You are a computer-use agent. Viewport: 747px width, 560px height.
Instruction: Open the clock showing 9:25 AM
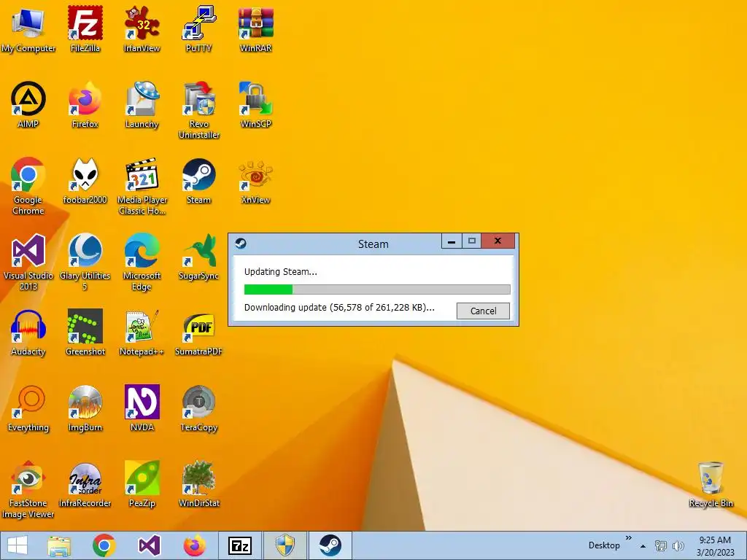pyautogui.click(x=715, y=546)
